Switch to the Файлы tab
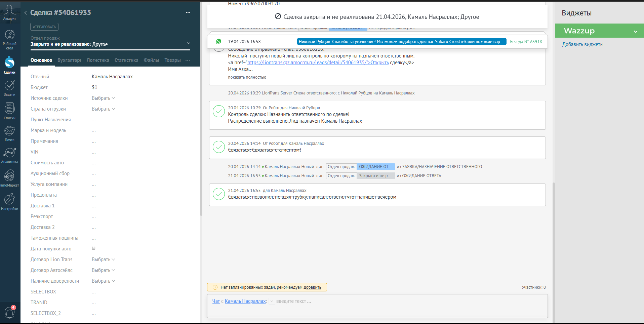This screenshot has height=324, width=644. tap(151, 60)
